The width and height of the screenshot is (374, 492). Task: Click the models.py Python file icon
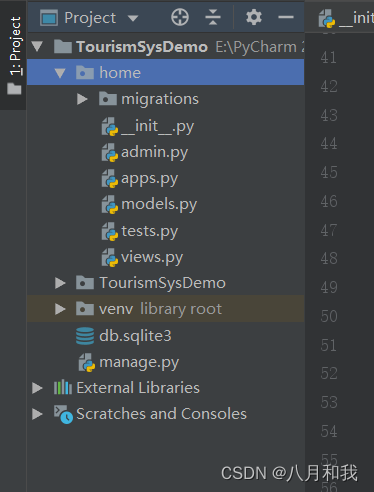click(110, 205)
